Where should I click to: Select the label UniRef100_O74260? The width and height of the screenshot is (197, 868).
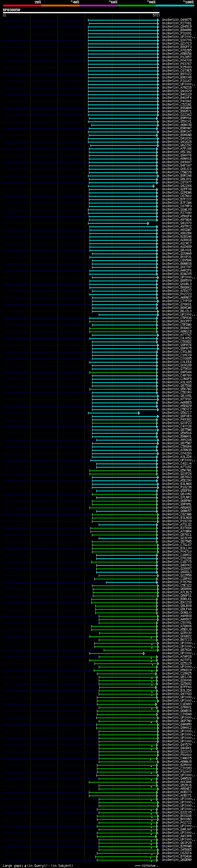176,454
